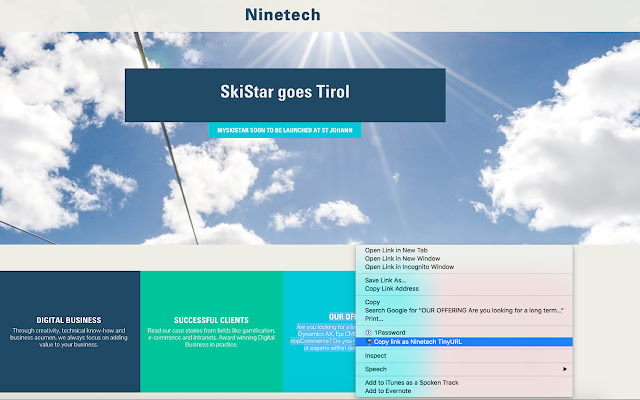Click the 1Password icon in context menu
640x400 pixels.
[368, 332]
